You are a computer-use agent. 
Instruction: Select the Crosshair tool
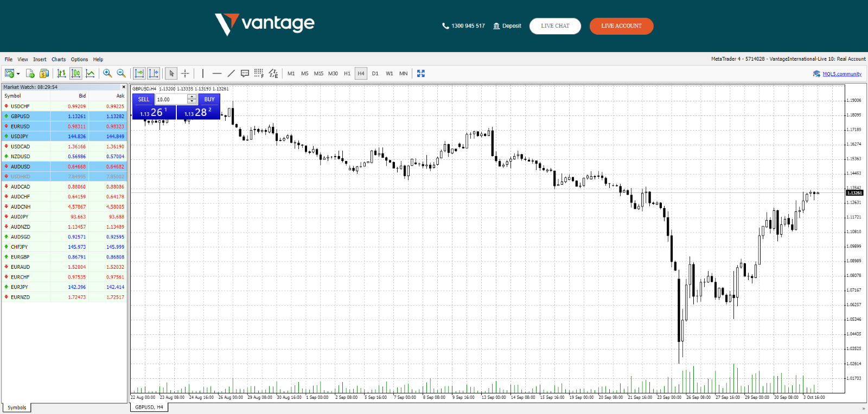pos(185,73)
